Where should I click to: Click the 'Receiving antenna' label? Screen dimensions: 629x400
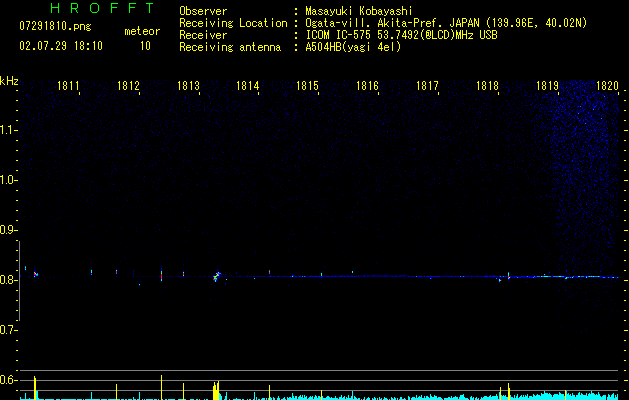(x=230, y=47)
